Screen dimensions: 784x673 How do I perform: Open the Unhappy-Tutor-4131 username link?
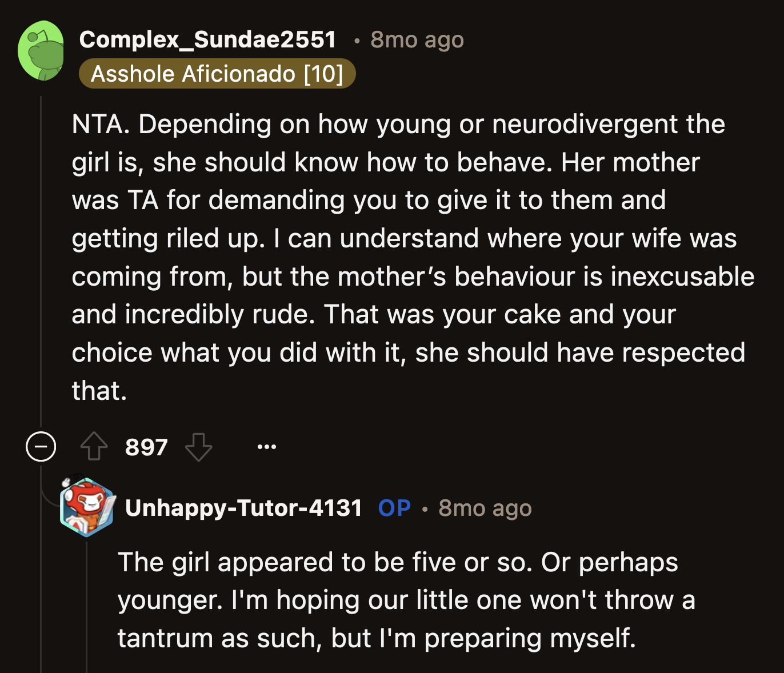[243, 508]
